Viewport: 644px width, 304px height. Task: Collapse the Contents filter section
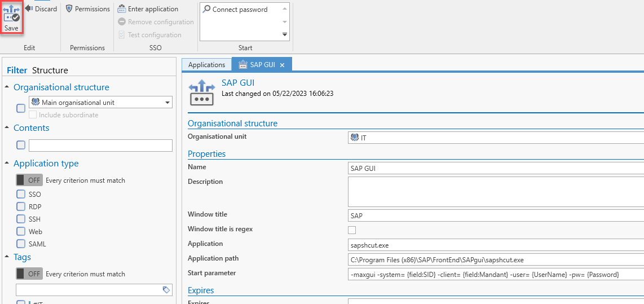point(7,128)
